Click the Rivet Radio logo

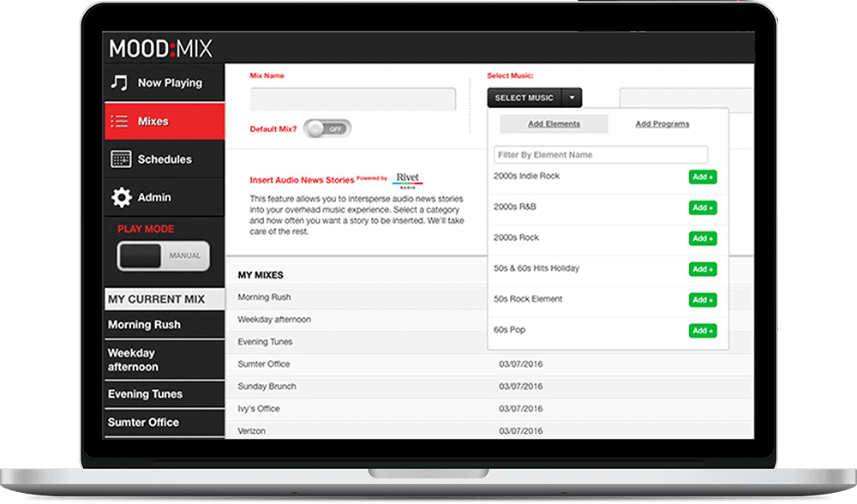click(408, 180)
